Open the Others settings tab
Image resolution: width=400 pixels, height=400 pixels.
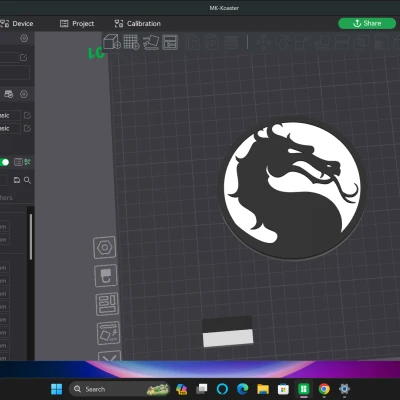coord(6,198)
